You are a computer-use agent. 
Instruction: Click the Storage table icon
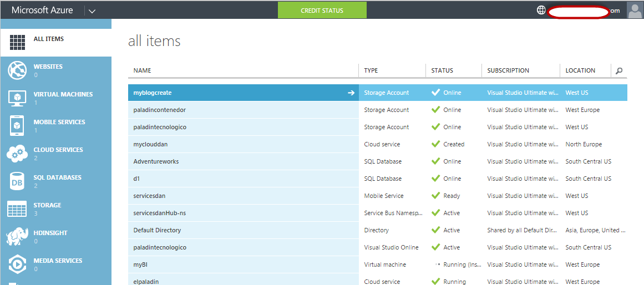pos(18,209)
